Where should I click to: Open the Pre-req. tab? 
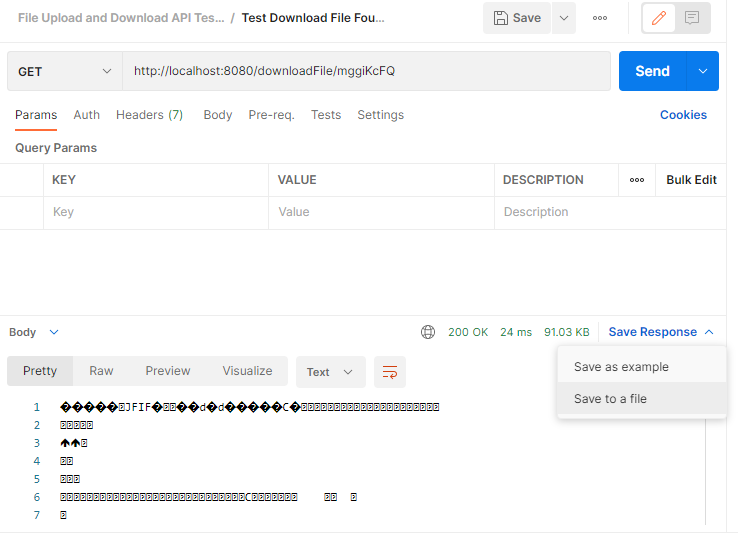[x=271, y=115]
